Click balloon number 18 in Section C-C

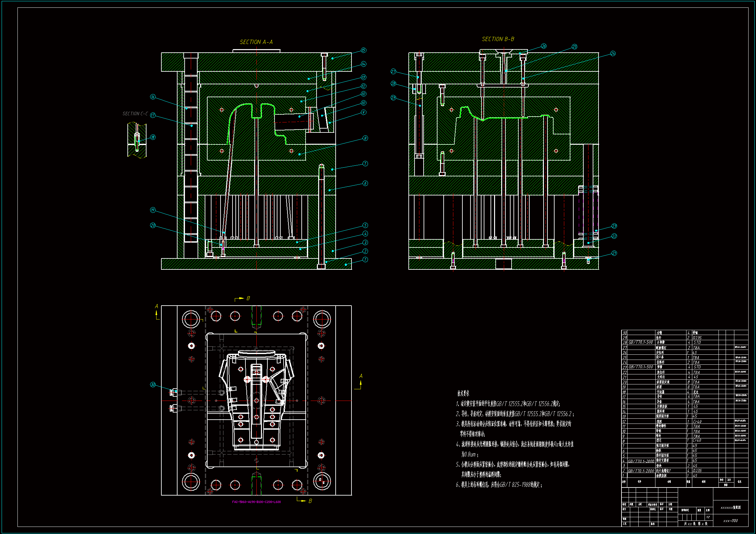153,137
